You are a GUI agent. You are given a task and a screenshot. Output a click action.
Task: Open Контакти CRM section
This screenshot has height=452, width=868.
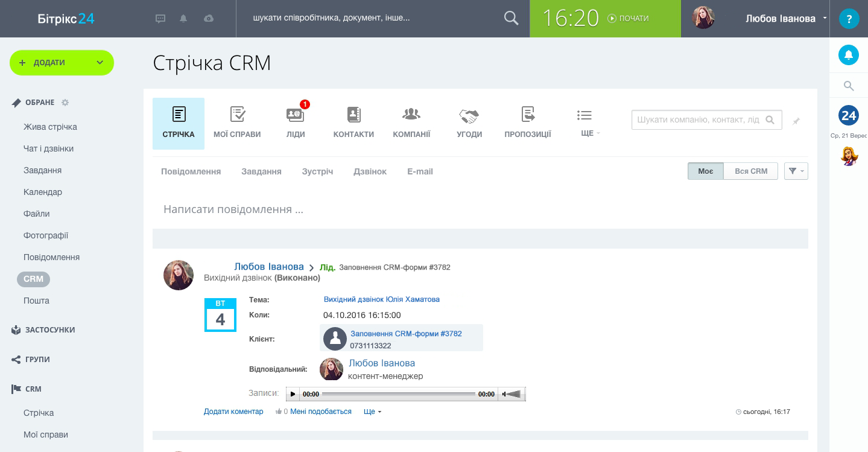click(353, 123)
